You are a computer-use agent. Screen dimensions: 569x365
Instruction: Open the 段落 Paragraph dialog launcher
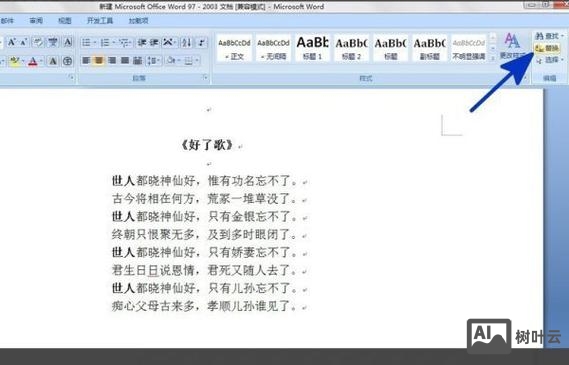pos(205,77)
